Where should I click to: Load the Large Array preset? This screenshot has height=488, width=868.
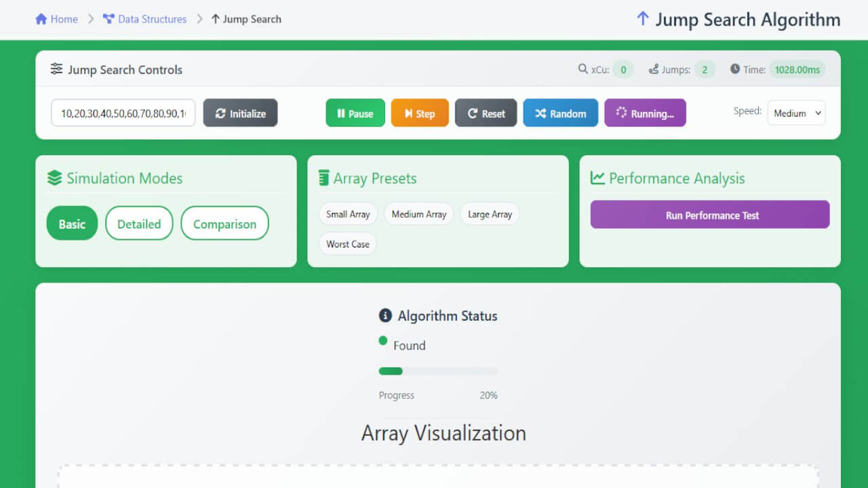click(490, 213)
